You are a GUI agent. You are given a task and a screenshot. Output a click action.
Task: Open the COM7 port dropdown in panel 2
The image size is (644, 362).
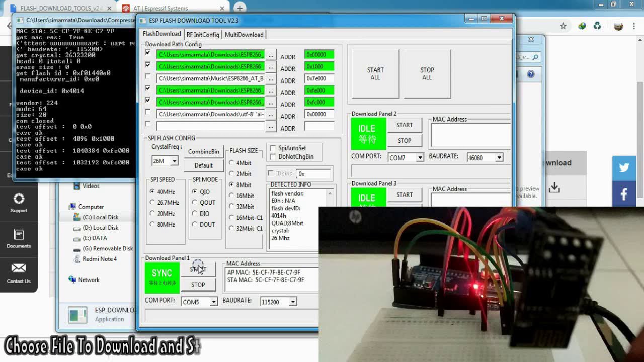(420, 158)
